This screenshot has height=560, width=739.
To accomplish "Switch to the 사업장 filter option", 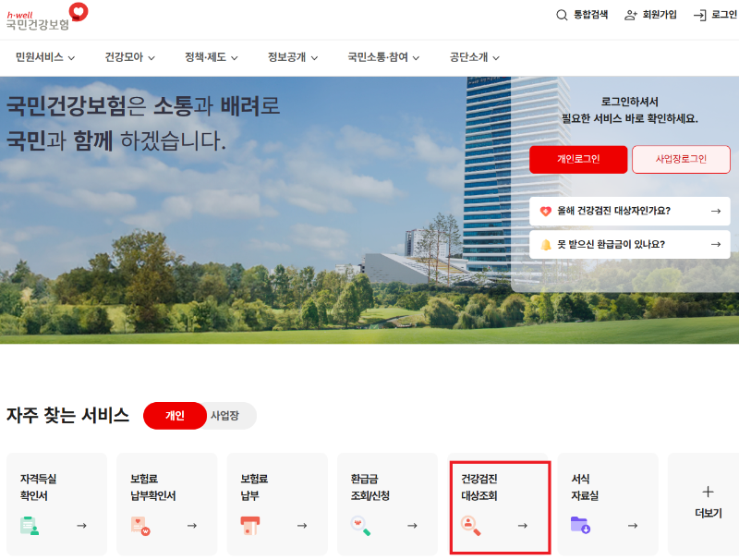I will [224, 416].
